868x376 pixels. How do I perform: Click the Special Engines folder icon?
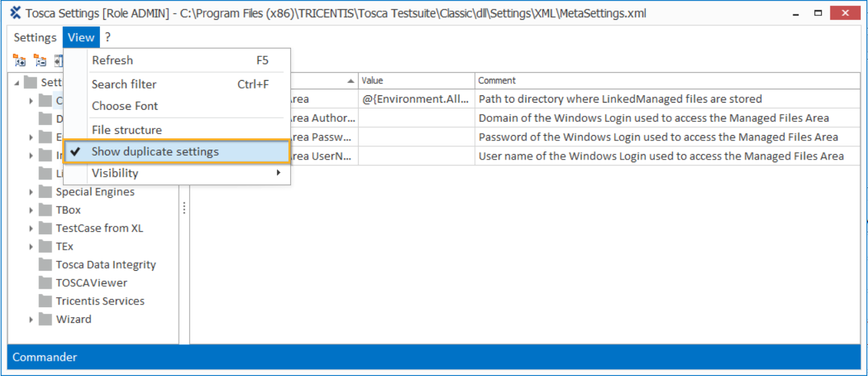point(45,192)
